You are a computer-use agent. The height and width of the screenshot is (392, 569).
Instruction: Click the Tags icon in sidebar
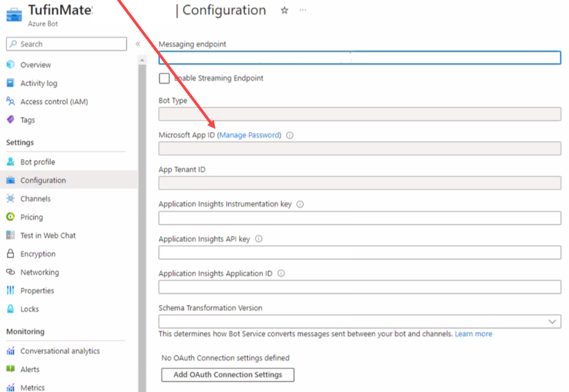(10, 120)
